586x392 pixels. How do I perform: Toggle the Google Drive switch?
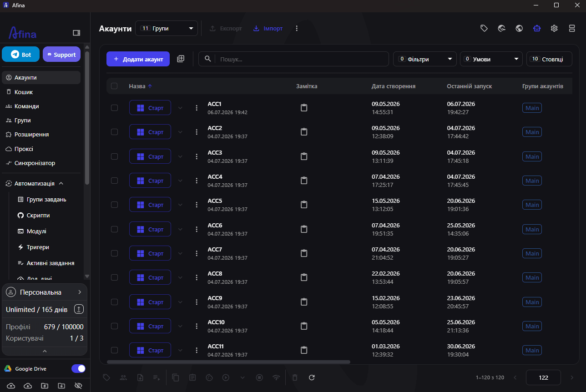78,369
